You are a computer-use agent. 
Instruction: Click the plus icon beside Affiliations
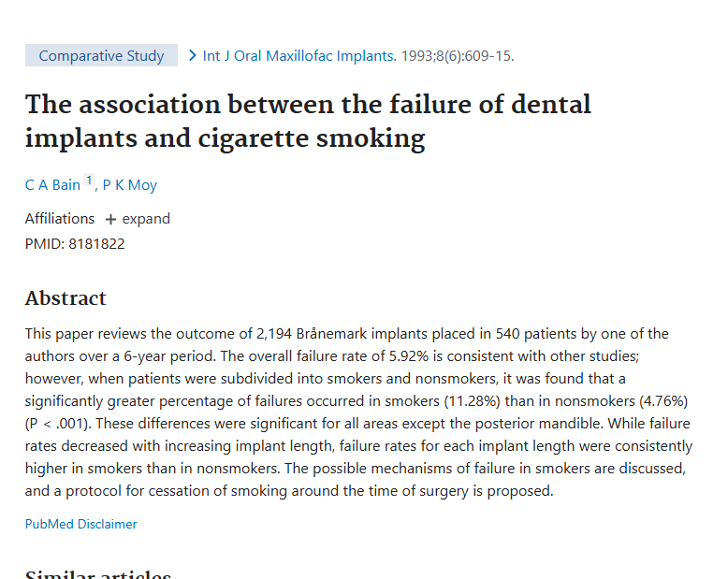pos(110,219)
